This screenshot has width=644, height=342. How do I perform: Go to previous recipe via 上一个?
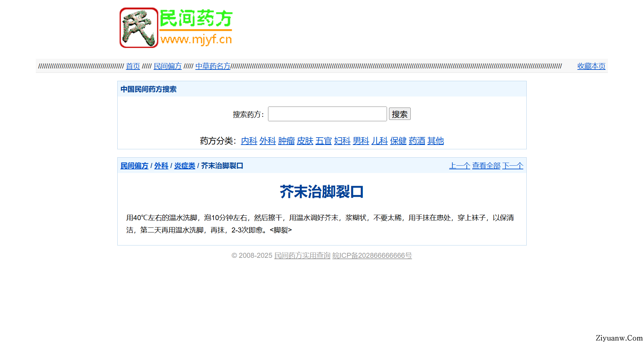pos(459,166)
